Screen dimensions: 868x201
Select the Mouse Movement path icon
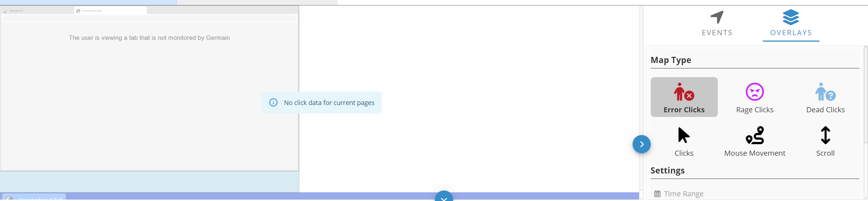(754, 135)
